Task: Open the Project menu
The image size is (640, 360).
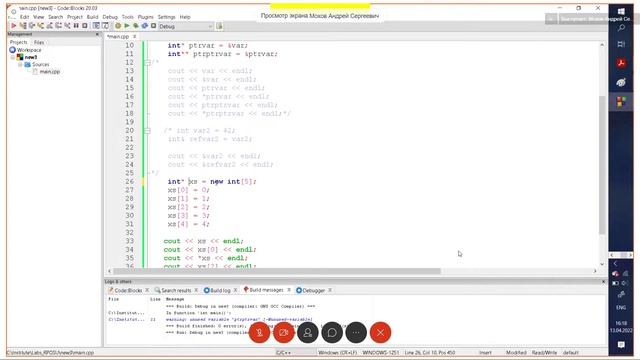Action: (x=75, y=17)
